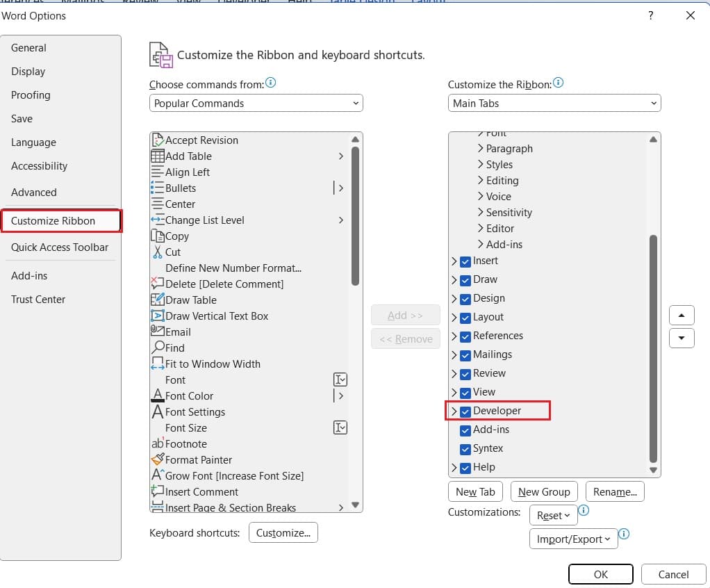Click the New Group button
Viewport: 710px width, 588px height.
point(544,492)
